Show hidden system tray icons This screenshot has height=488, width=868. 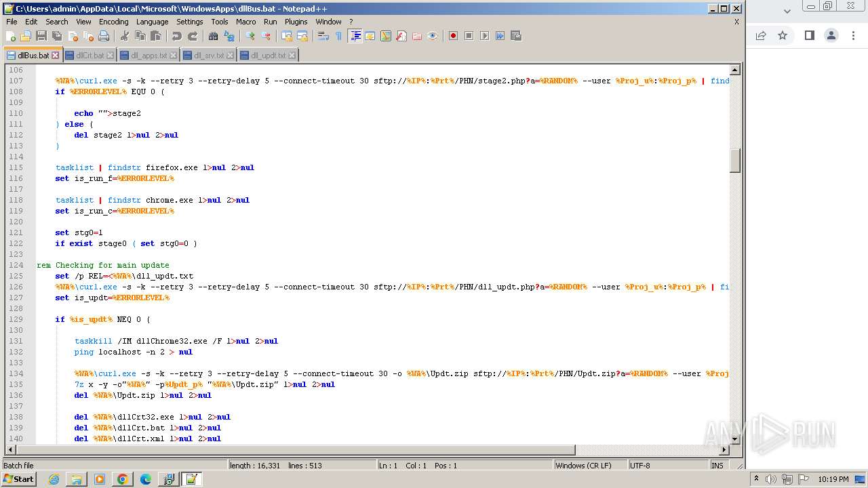click(x=757, y=479)
